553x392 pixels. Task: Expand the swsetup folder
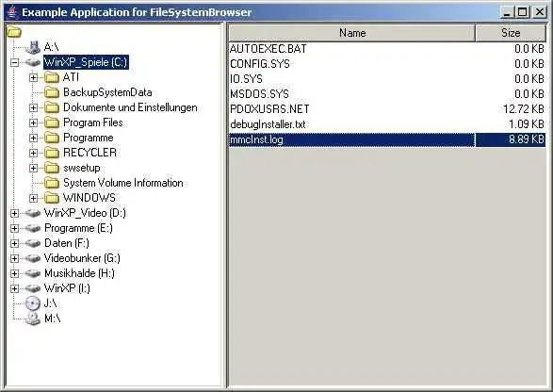pyautogui.click(x=34, y=168)
